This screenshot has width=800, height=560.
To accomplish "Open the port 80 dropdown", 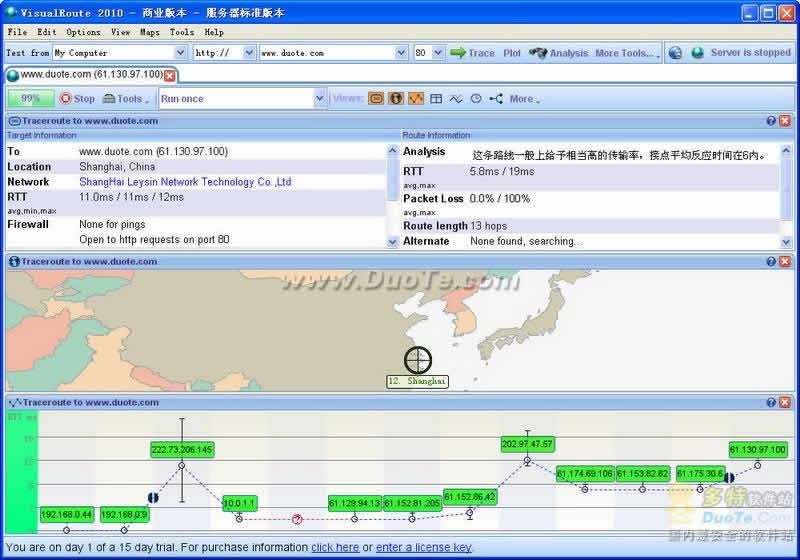I will [x=438, y=53].
